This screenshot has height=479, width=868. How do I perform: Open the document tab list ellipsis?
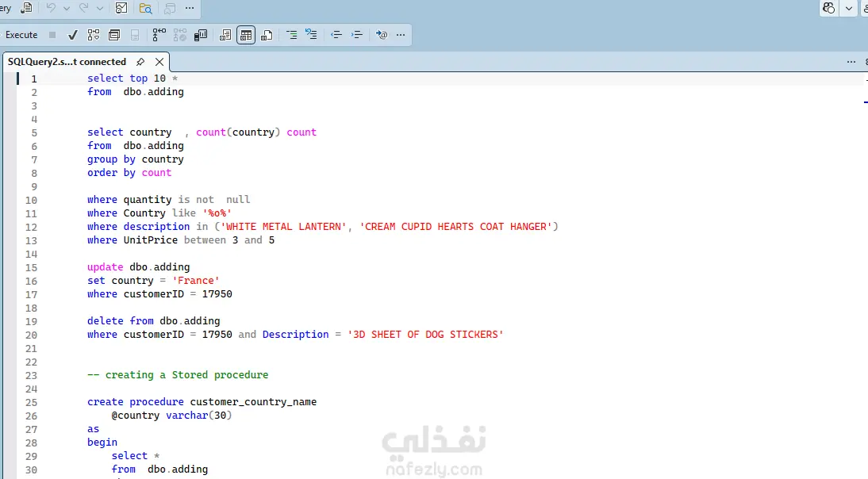851,62
